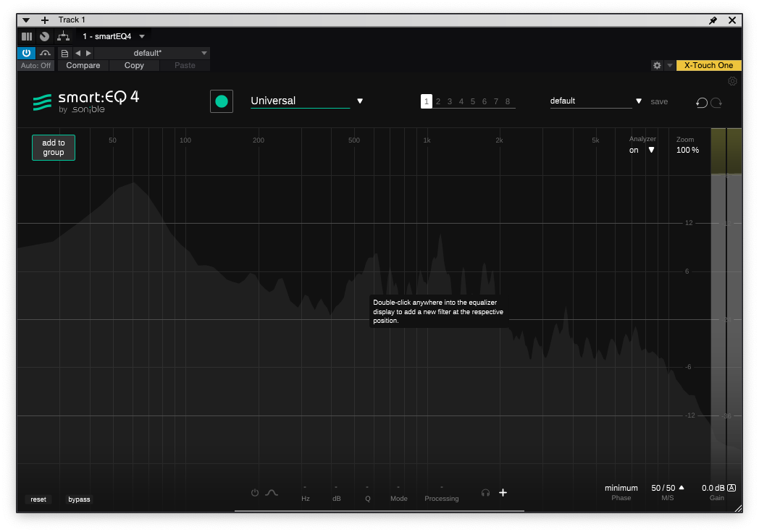Open the routing/sidechain icon
The height and width of the screenshot is (532, 759).
(64, 36)
